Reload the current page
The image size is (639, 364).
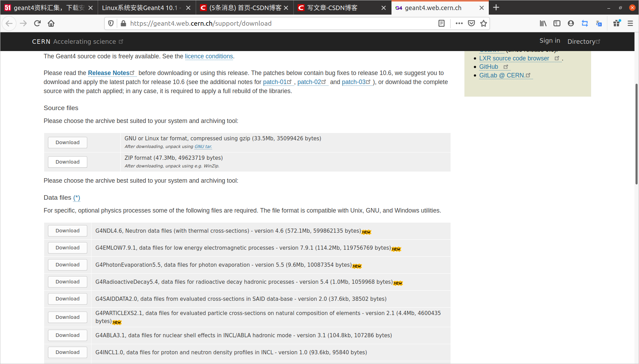point(37,23)
